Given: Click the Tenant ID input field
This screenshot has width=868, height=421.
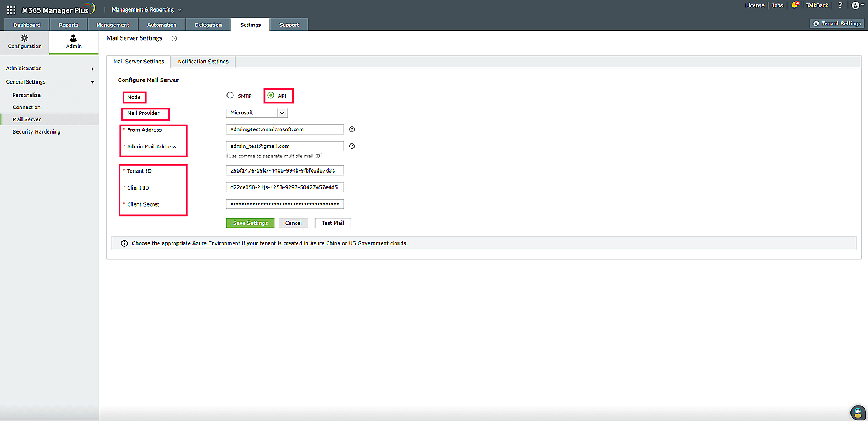Looking at the screenshot, I should (285, 171).
